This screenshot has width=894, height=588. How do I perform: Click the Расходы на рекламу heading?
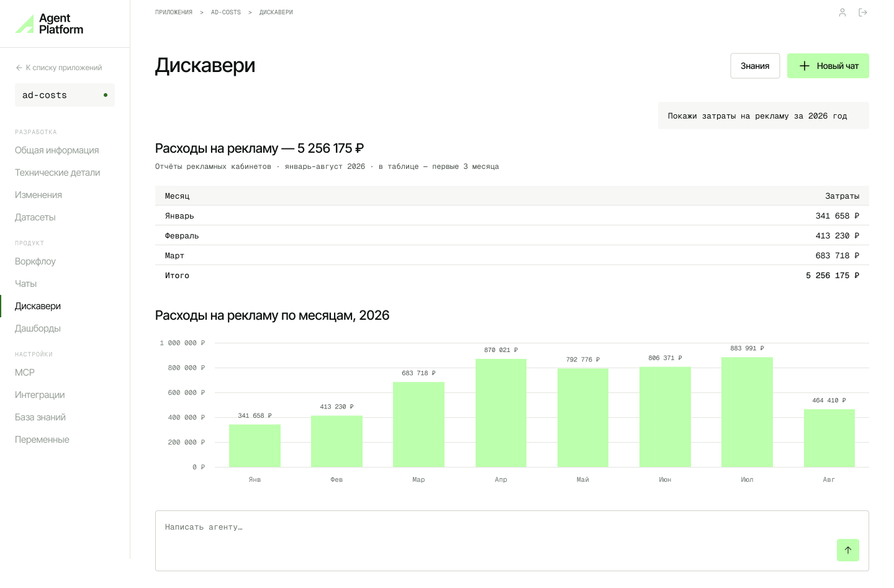[260, 148]
